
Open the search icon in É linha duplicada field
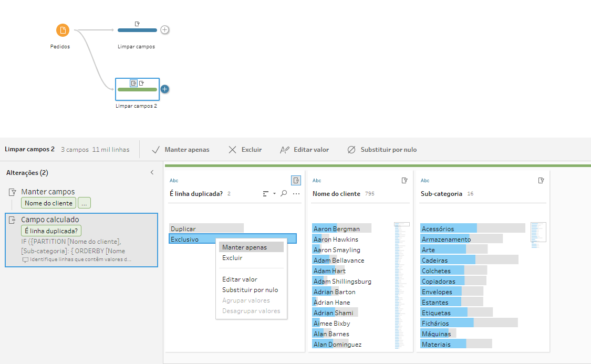pos(284,194)
